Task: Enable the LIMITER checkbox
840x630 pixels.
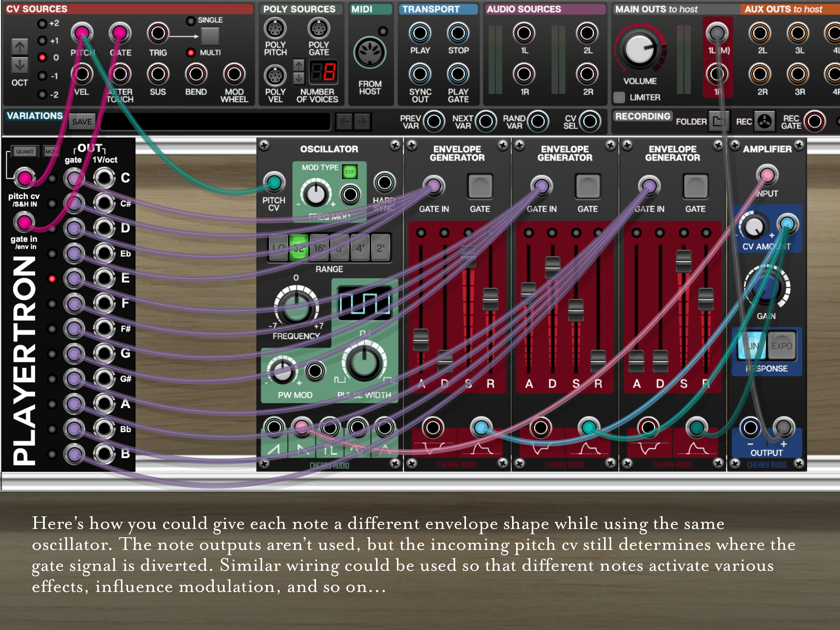Action: pos(619,98)
